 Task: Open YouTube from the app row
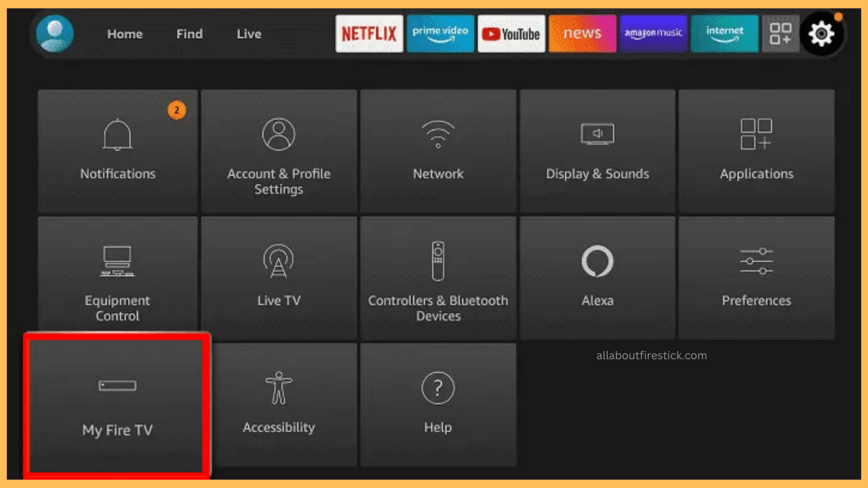(511, 33)
